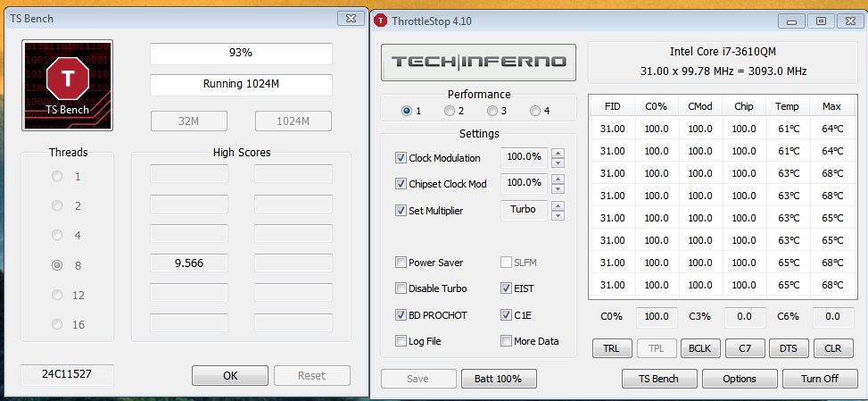Click the 9.566 high score field

coord(189,263)
